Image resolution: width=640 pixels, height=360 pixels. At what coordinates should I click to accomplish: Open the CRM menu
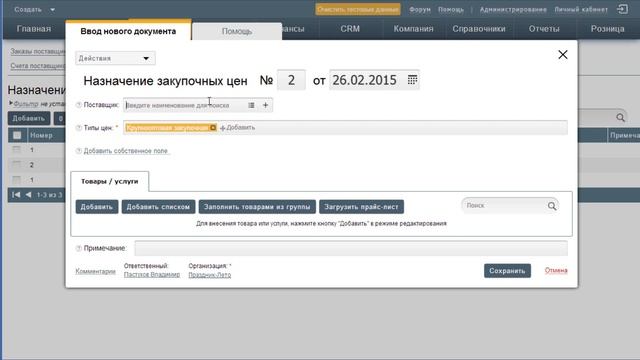[350, 29]
